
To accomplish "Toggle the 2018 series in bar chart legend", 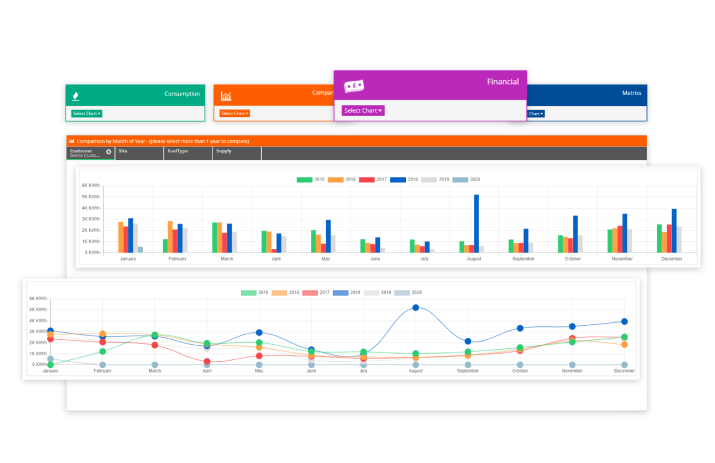I will click(x=404, y=179).
